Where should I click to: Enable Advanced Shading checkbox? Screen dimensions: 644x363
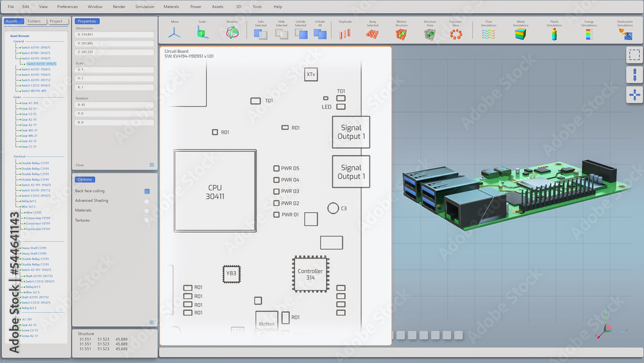point(147,201)
